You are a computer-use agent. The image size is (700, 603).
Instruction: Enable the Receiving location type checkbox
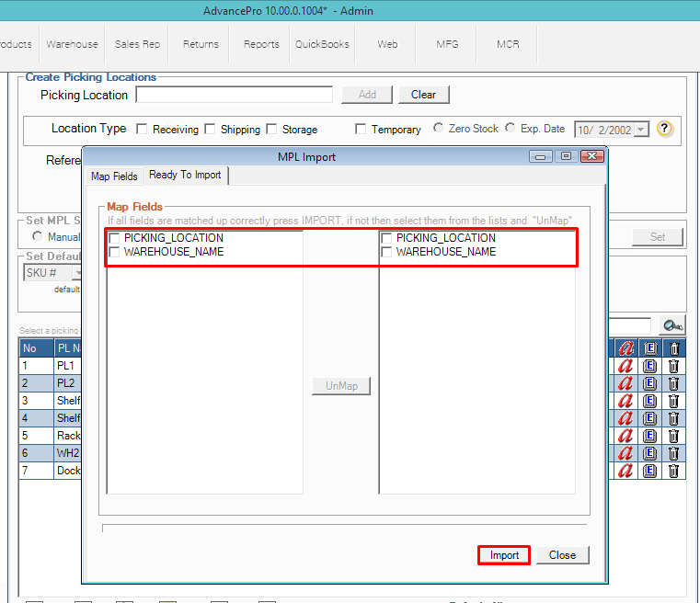pos(143,130)
